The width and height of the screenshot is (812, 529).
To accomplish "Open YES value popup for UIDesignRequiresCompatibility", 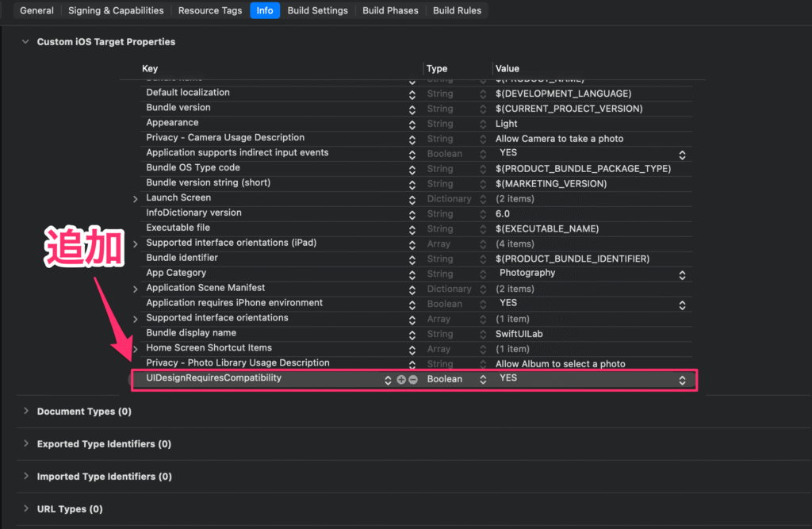I will pos(682,380).
